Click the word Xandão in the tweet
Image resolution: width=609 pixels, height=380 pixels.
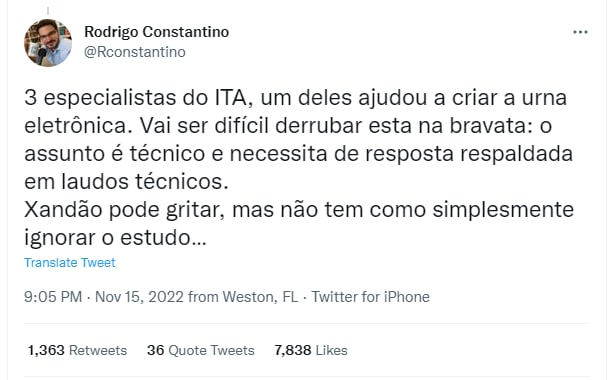[64, 210]
